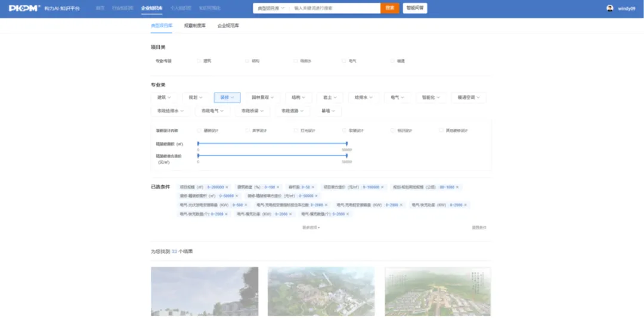Screen dimensions: 644x318
Task: Remove the 电气-快充功率 filter tag
Action: click(466, 205)
